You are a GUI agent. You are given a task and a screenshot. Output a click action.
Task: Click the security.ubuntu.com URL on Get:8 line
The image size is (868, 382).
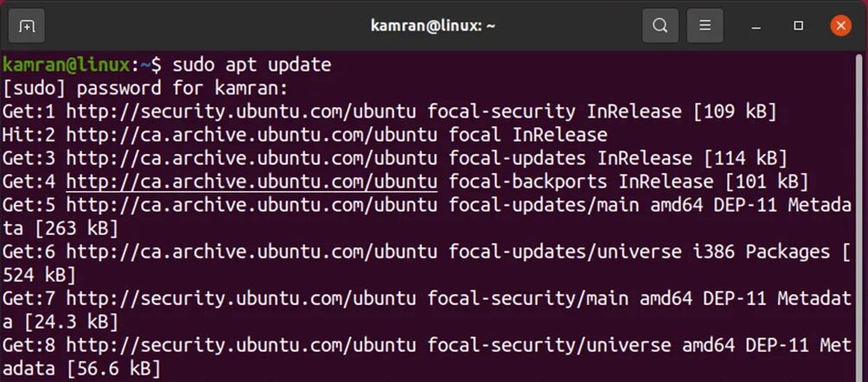coord(241,345)
